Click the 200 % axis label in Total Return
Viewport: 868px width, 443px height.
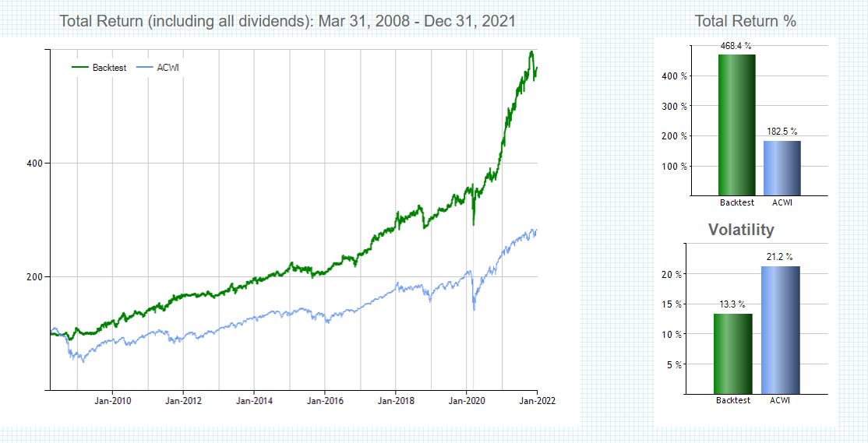tap(676, 136)
